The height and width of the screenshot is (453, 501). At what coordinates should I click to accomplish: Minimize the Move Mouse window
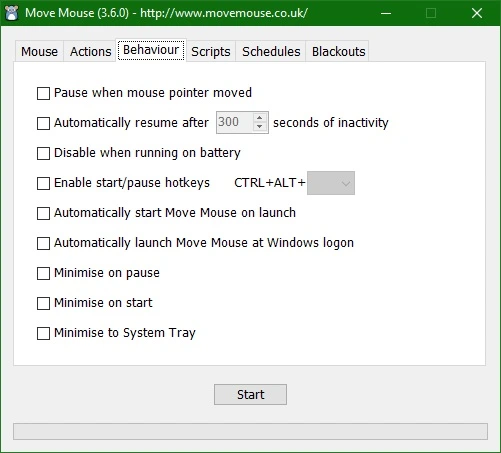[386, 13]
